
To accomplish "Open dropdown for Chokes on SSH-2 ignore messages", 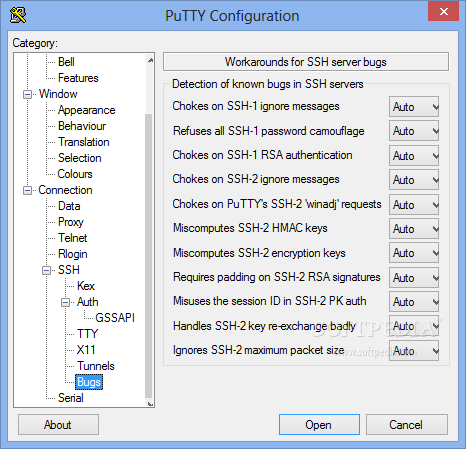I will click(414, 180).
